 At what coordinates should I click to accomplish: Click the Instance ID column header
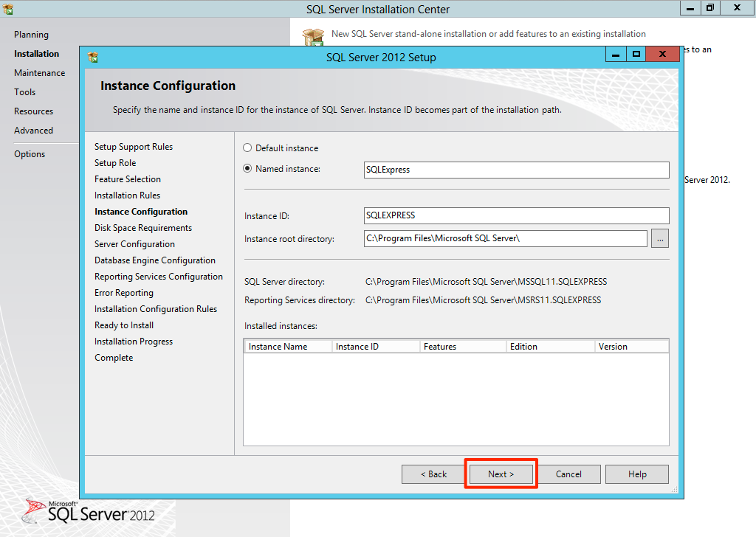tap(376, 347)
